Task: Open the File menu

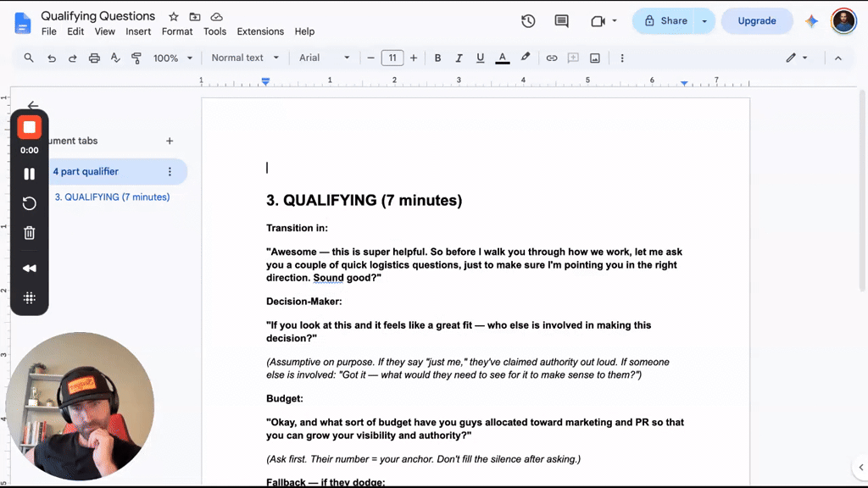Action: click(x=48, y=31)
